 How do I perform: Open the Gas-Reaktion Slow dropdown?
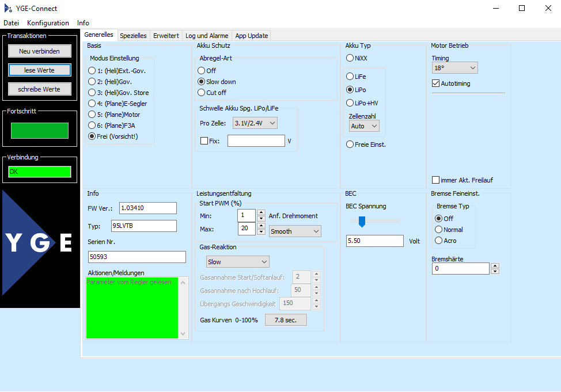237,262
